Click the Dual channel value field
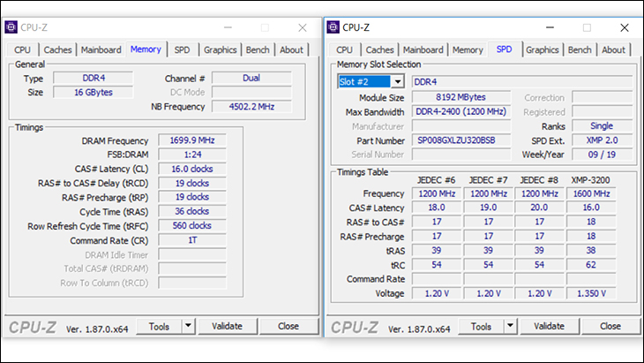Image resolution: width=644 pixels, height=363 pixels. [251, 78]
